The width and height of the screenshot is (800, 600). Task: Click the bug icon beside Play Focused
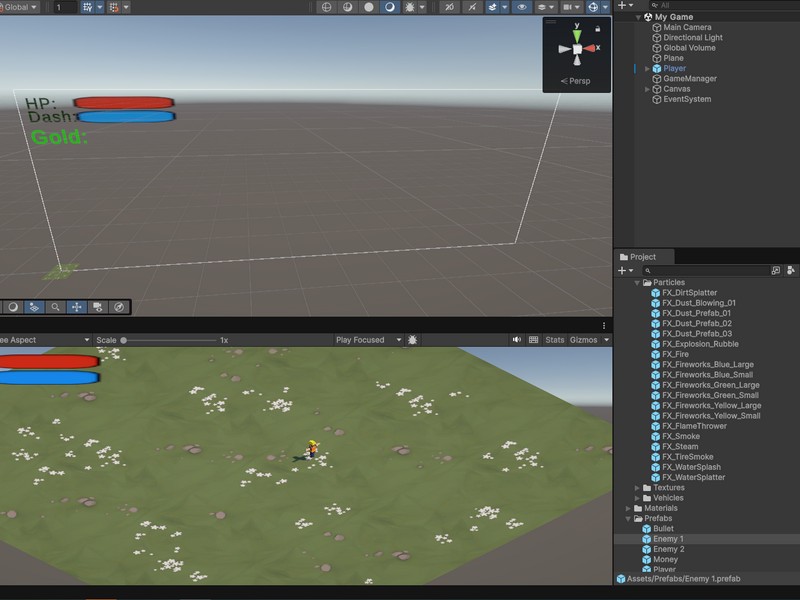click(x=413, y=340)
